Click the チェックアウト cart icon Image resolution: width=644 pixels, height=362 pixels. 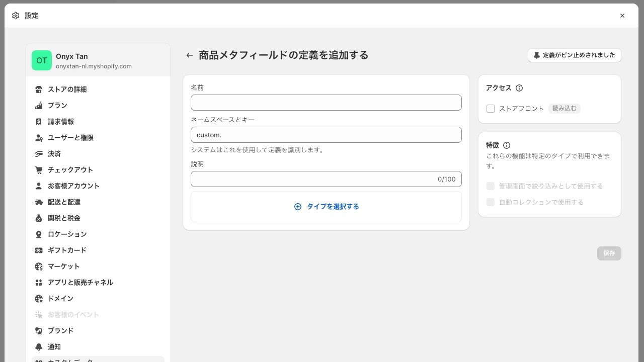[39, 170]
